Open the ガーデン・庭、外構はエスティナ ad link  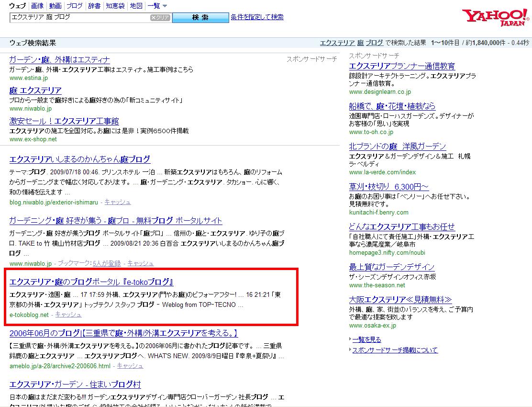pos(59,60)
